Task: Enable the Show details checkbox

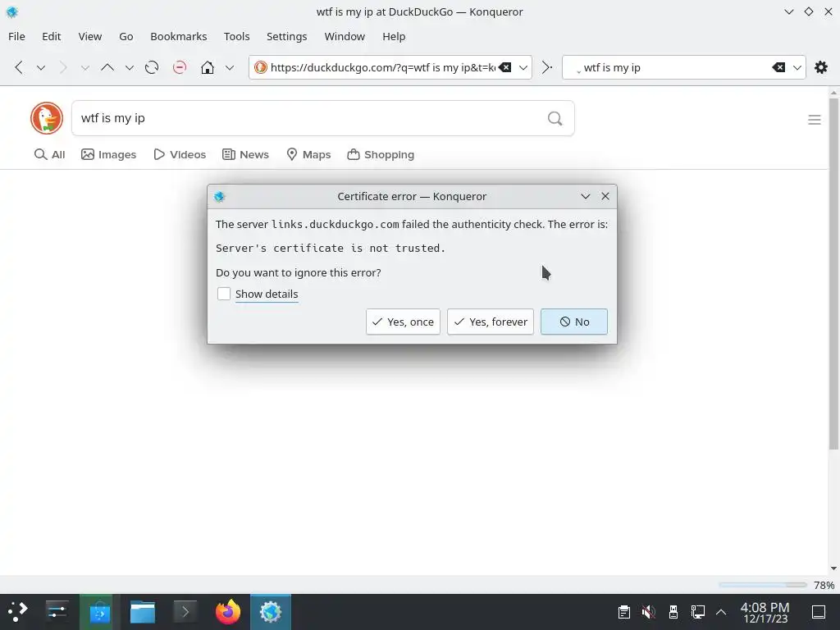Action: [224, 294]
